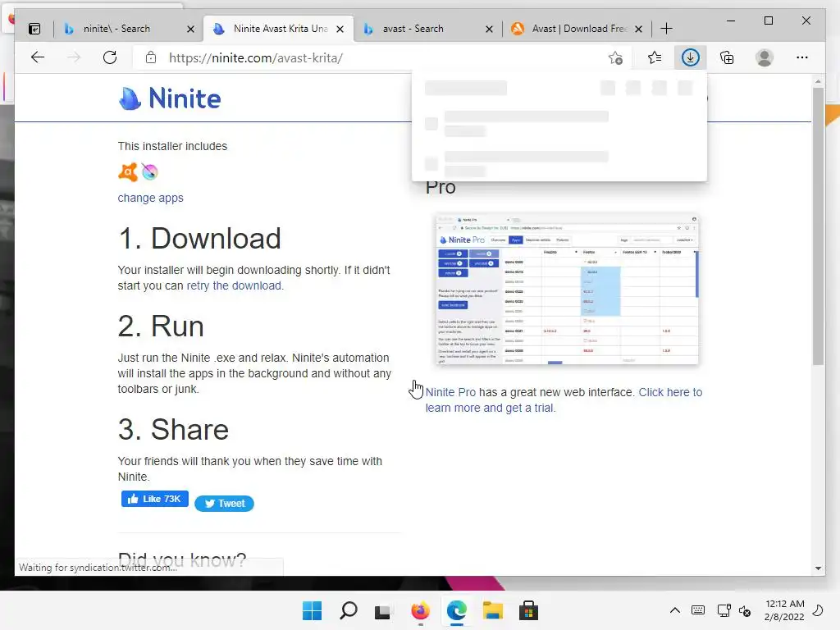
Task: Add this page to favorites star
Action: [x=615, y=57]
